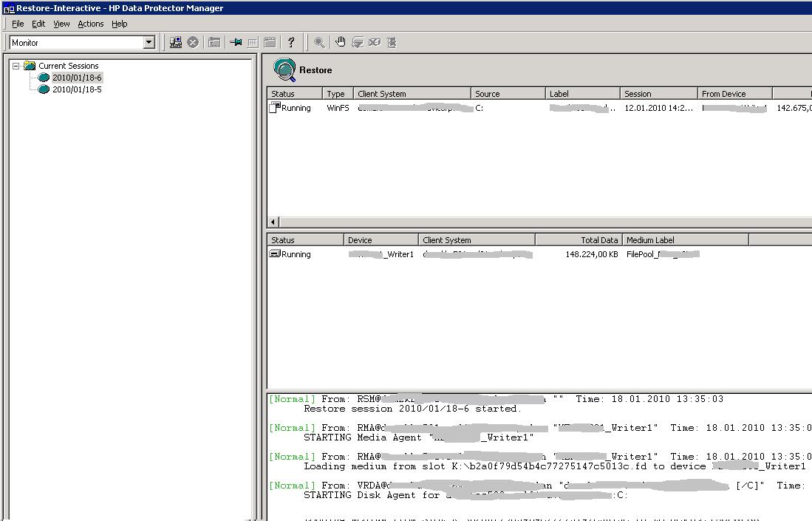812x521 pixels.
Task: Click the hand icon in the toolbar
Action: [x=340, y=42]
